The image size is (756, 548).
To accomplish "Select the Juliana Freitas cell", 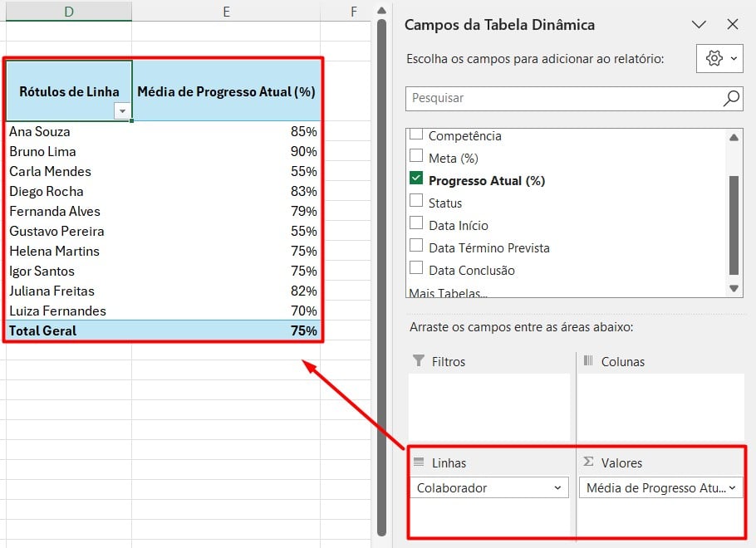I will [x=69, y=291].
